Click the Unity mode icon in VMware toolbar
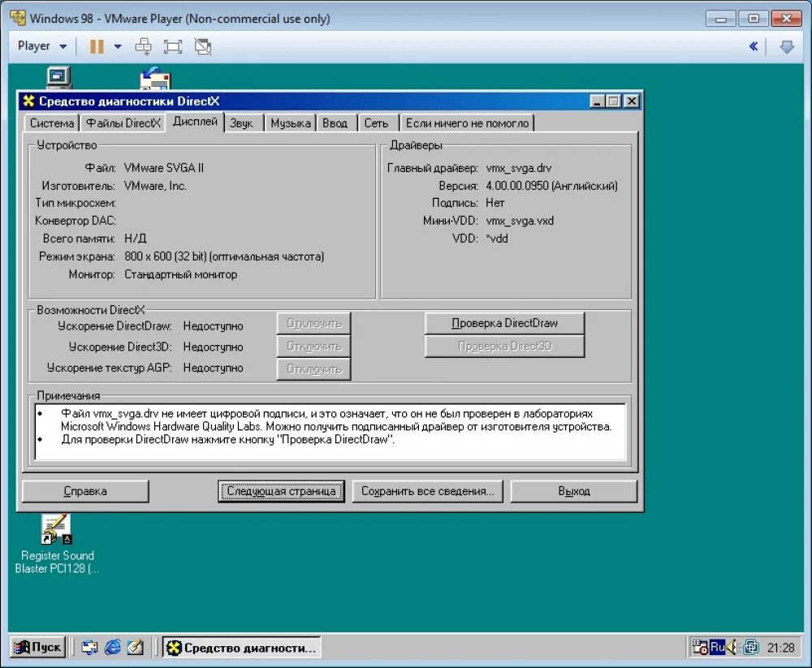 coord(202,46)
